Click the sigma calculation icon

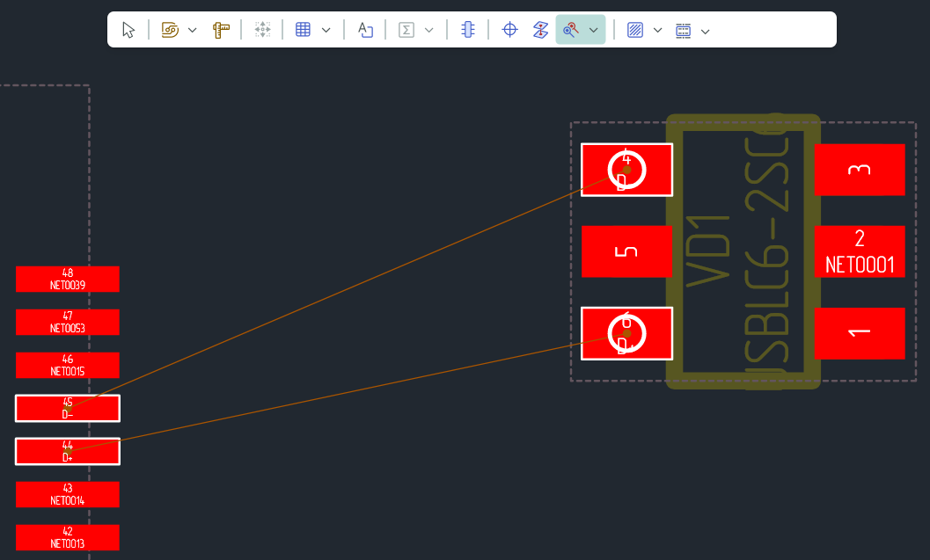[x=406, y=30]
